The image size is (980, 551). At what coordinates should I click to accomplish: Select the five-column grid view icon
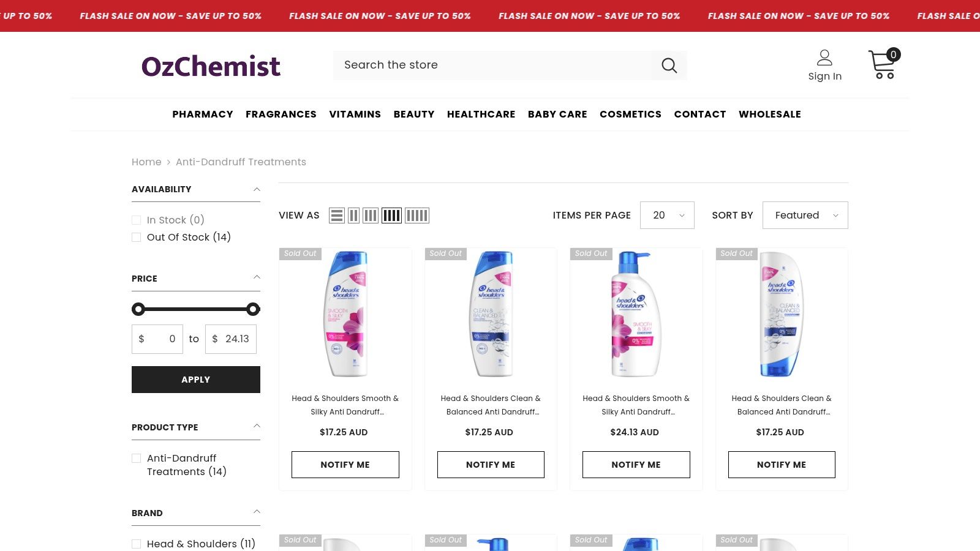[x=417, y=216]
